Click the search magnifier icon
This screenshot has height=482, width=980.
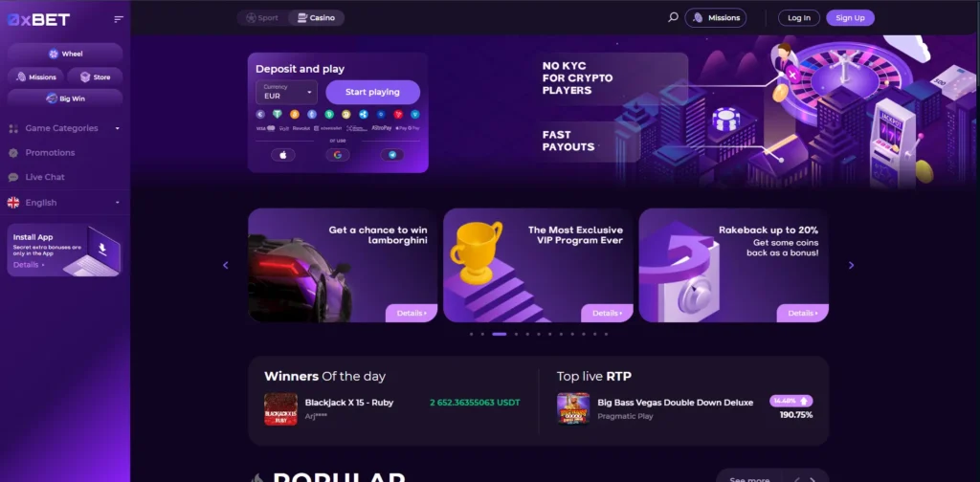tap(673, 17)
